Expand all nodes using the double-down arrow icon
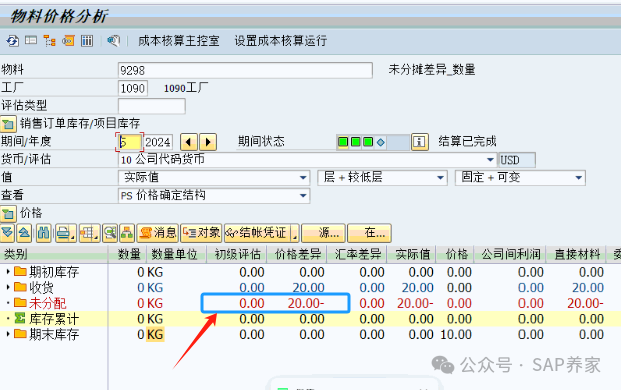 coord(8,232)
